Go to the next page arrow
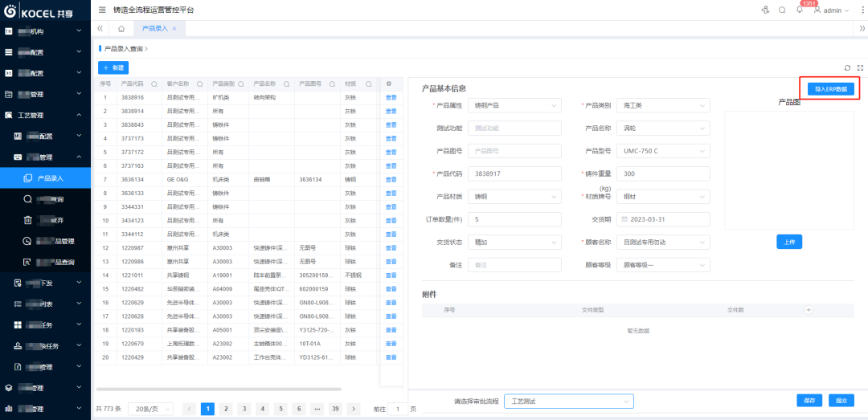The width and height of the screenshot is (868, 420). [353, 409]
